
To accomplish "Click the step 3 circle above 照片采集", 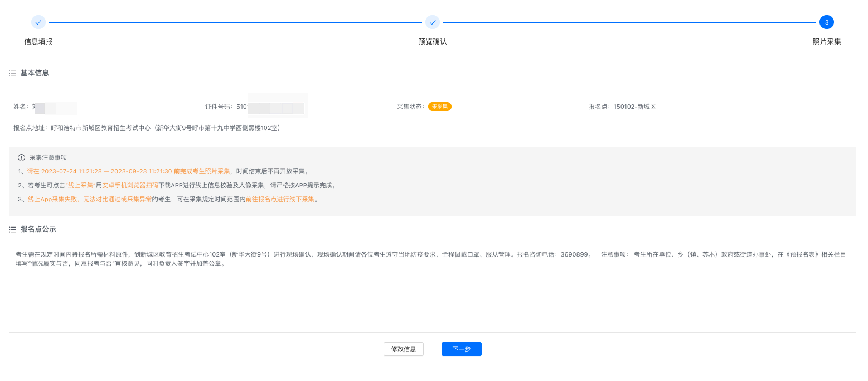I will point(826,22).
